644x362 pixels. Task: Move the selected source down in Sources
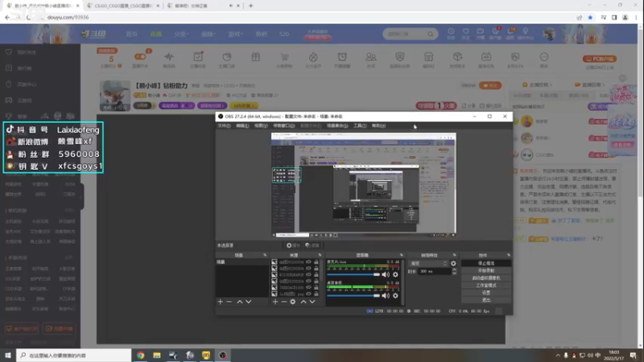tap(312, 302)
